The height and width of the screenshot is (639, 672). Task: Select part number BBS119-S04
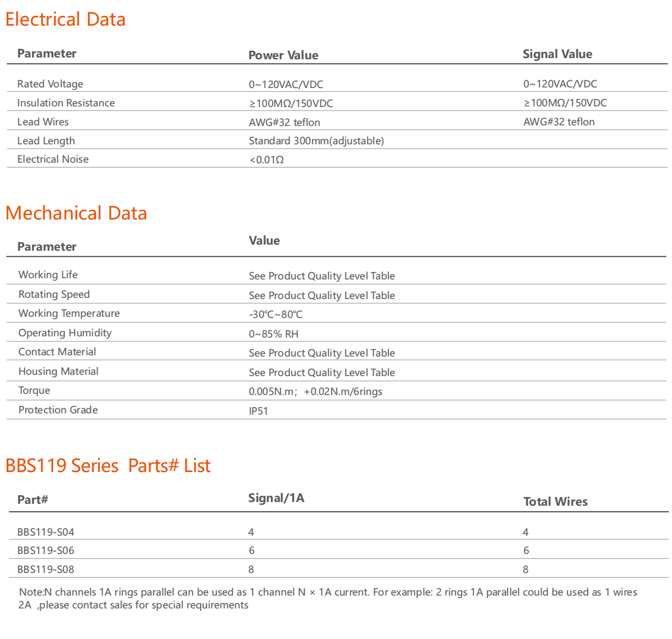pyautogui.click(x=46, y=532)
